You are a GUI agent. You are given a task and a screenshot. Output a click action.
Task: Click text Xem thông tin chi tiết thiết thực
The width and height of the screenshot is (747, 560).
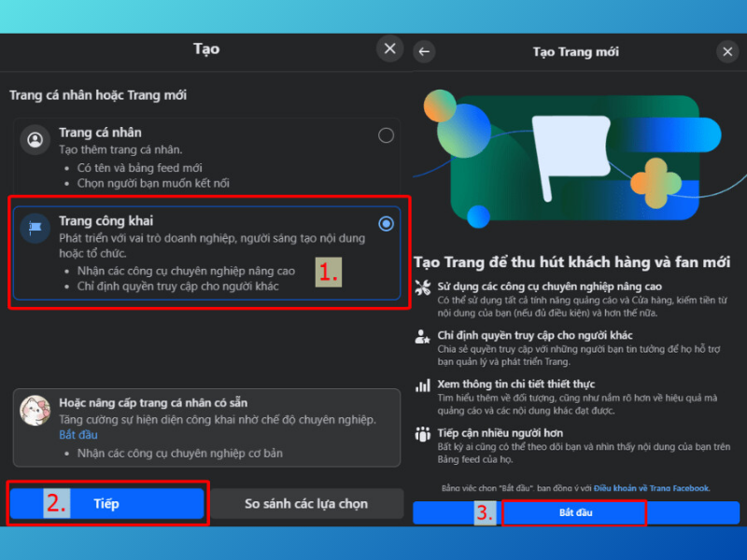516,385
